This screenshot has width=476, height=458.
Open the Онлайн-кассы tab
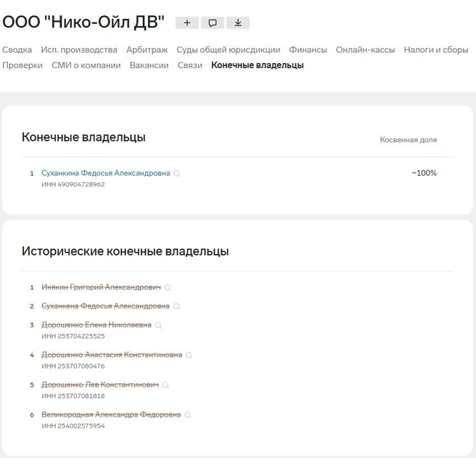point(365,50)
